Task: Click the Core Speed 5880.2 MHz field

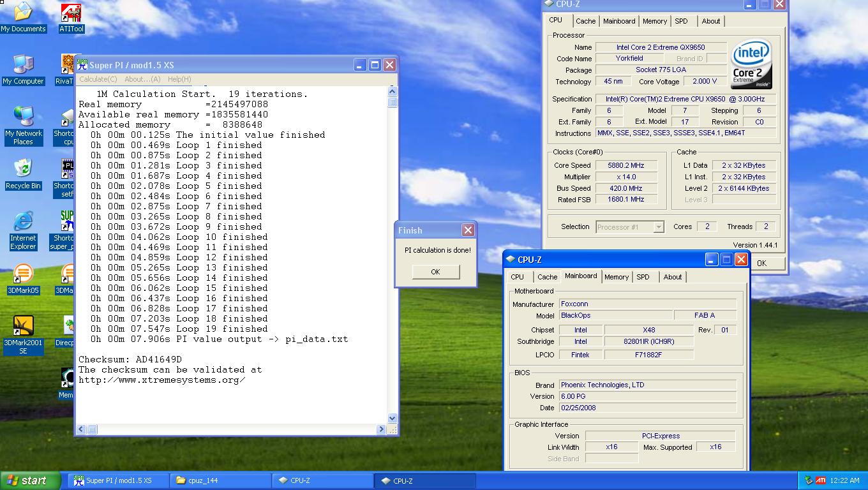Action: [x=625, y=165]
